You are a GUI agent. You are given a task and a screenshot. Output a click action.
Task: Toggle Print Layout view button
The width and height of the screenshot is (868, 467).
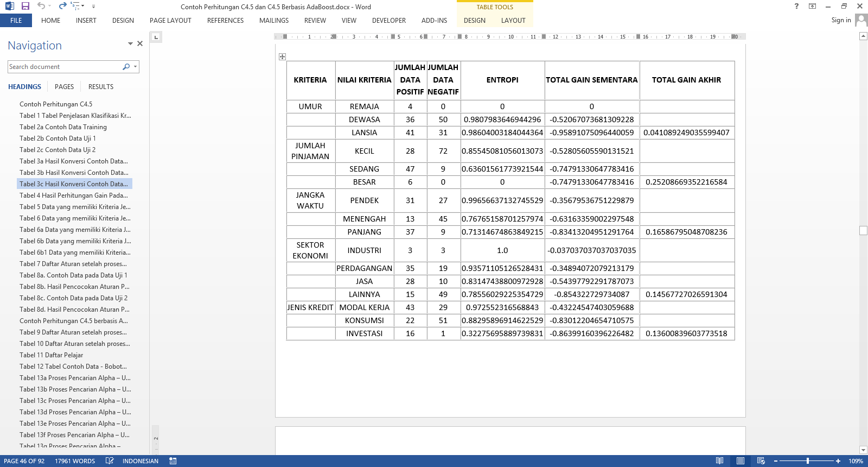[740, 461]
